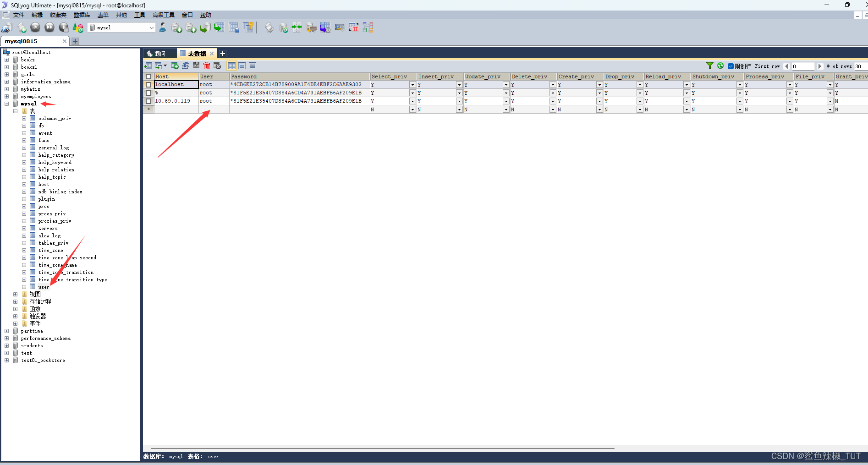Viewport: 868px width, 465px height.
Task: Click the cancel changes icon in data toolbar
Action: coord(218,66)
